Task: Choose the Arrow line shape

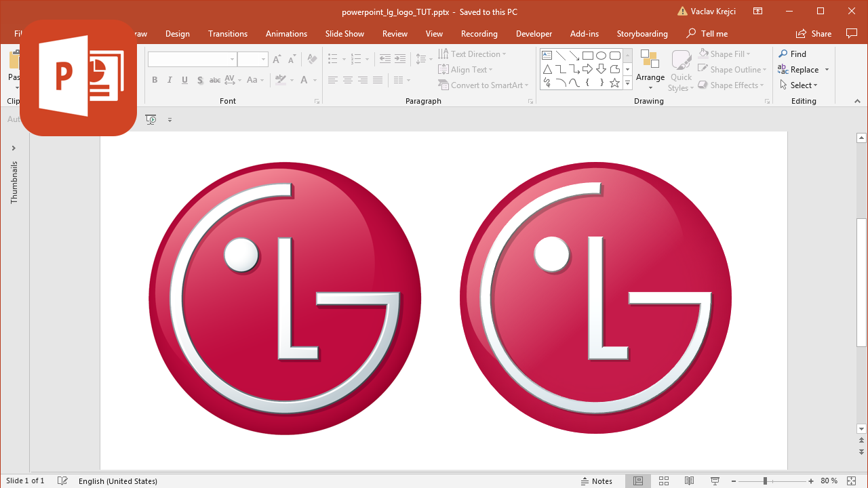Action: click(x=574, y=56)
